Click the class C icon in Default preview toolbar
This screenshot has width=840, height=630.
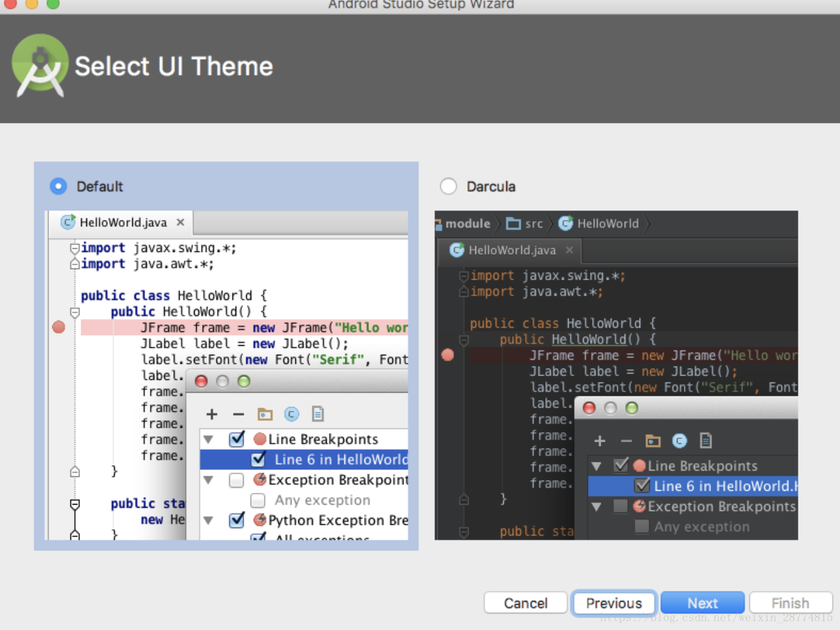coord(292,414)
